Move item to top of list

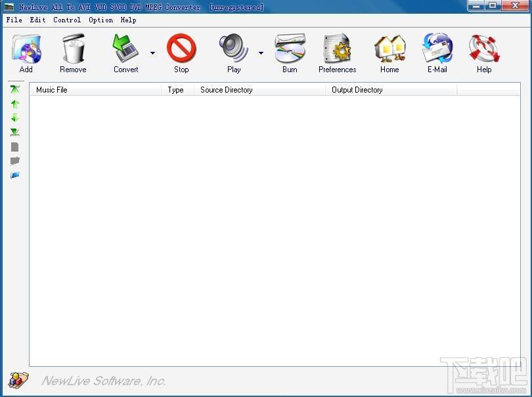click(x=15, y=89)
